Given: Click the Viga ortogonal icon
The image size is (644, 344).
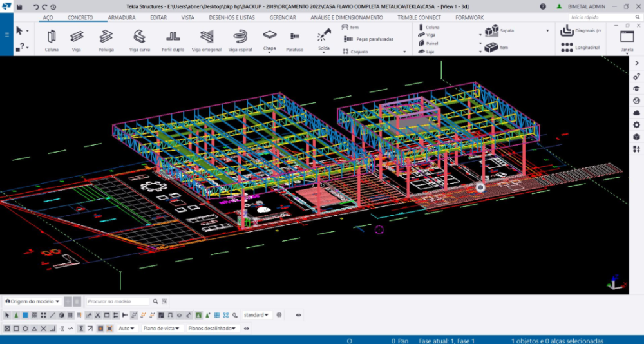Looking at the screenshot, I should (206, 39).
